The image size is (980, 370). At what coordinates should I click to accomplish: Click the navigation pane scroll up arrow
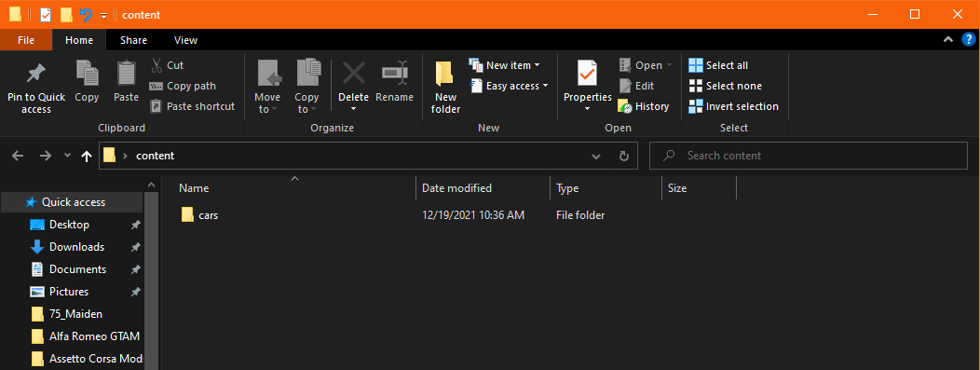151,185
